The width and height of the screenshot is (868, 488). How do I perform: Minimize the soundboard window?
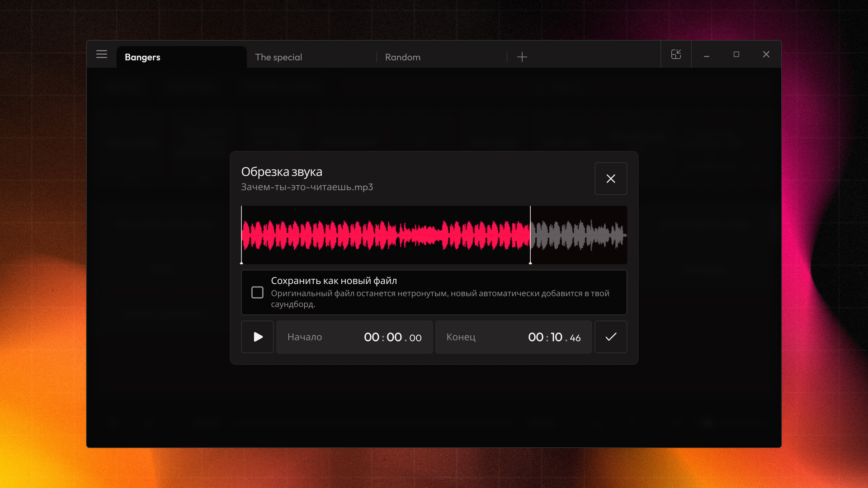tap(707, 54)
